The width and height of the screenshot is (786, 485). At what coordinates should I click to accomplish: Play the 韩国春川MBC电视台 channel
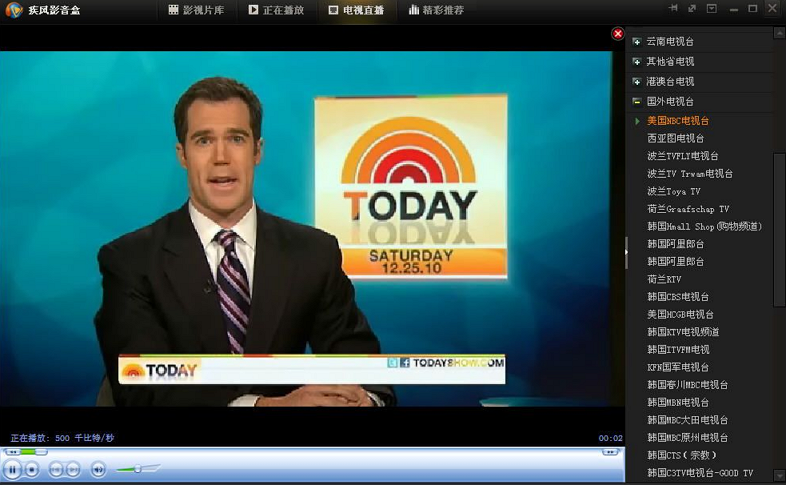pos(687,385)
